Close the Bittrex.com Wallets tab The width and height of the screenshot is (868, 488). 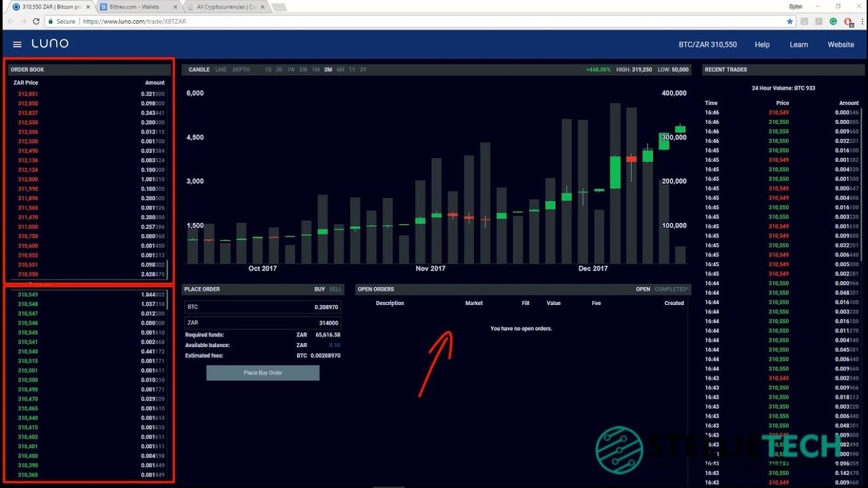(175, 7)
